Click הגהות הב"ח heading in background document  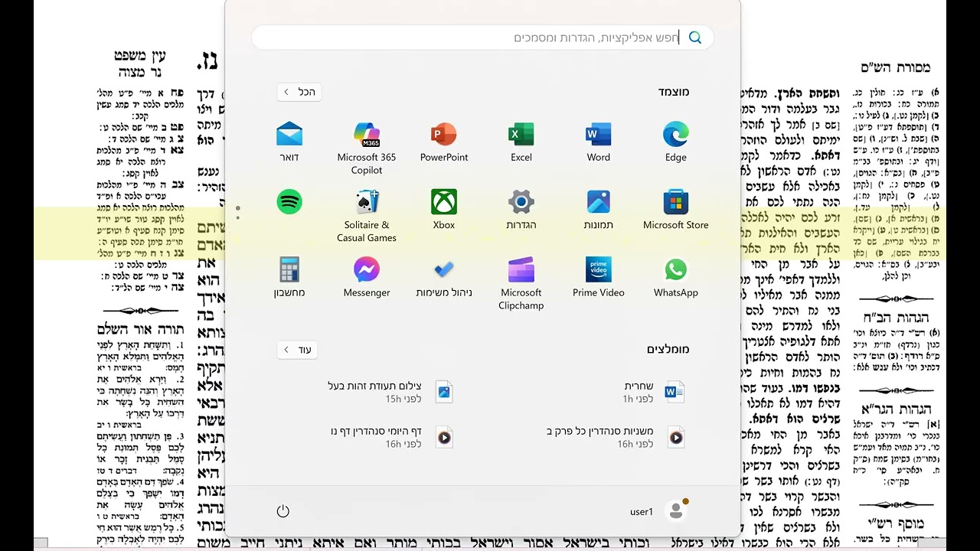pyautogui.click(x=895, y=318)
